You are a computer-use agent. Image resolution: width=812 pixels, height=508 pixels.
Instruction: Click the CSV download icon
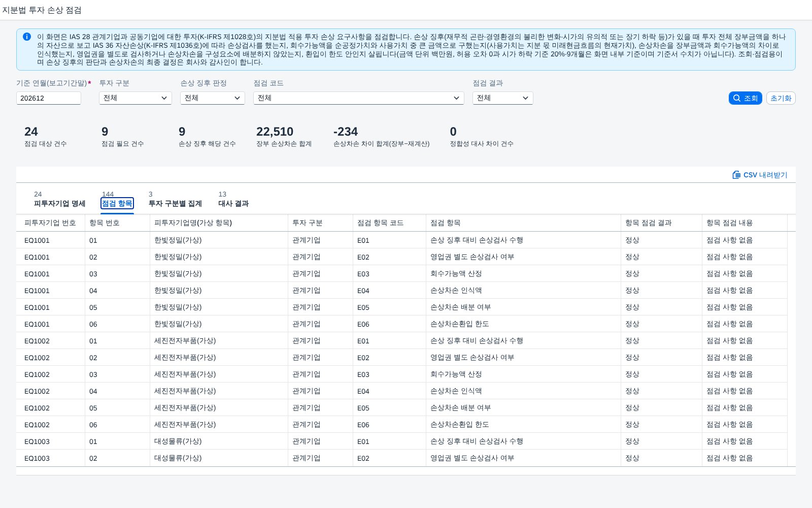[x=736, y=175]
